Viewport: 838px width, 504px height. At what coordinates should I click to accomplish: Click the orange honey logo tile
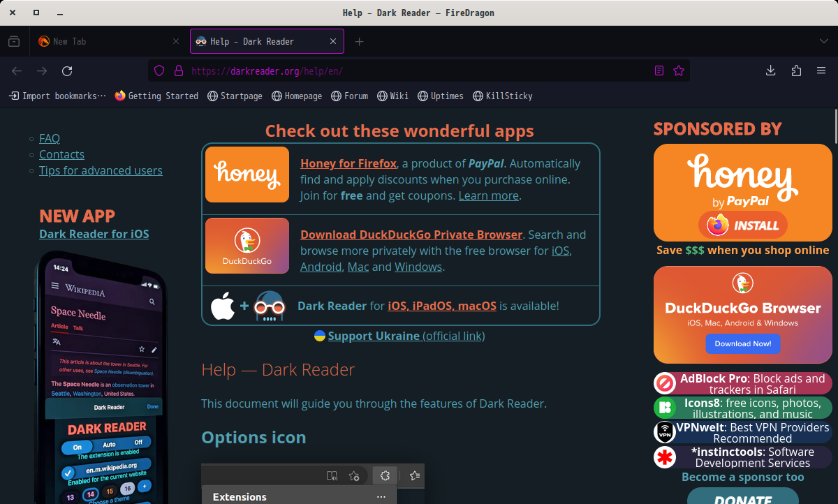click(247, 175)
